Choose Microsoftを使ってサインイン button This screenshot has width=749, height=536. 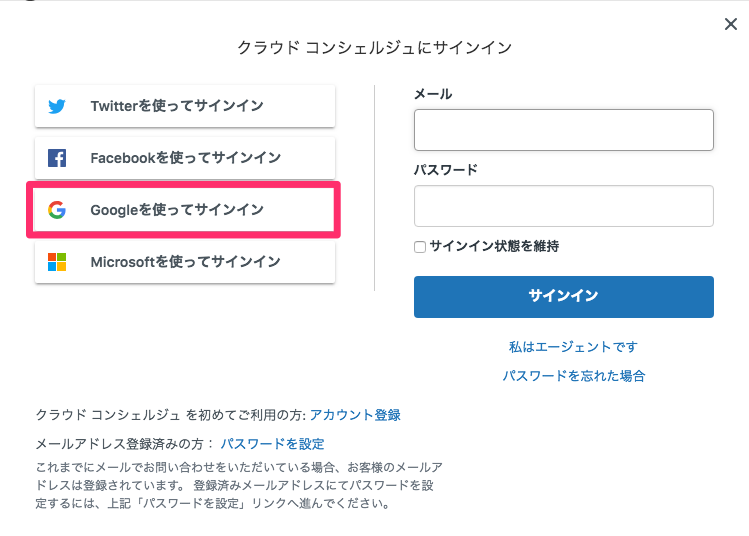point(185,262)
